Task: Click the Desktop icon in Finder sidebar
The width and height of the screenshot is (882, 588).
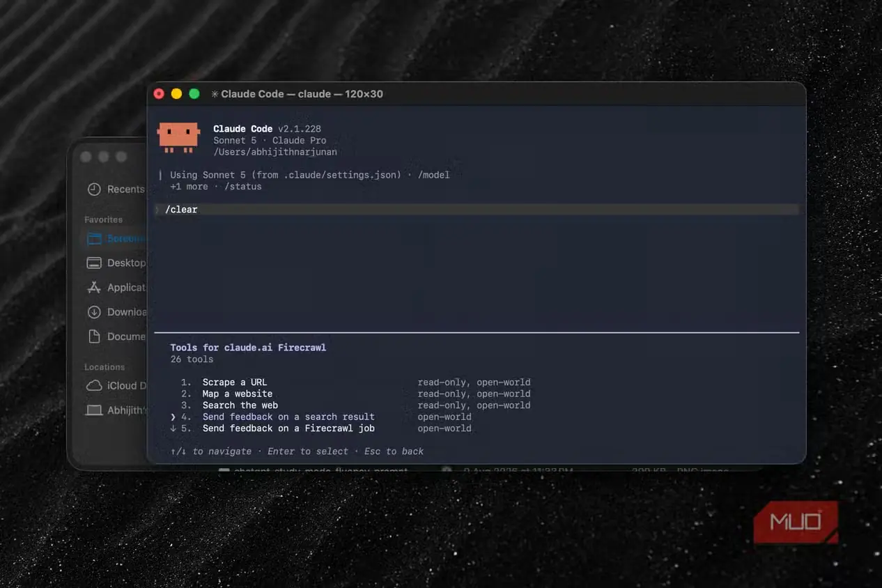Action: click(x=94, y=263)
